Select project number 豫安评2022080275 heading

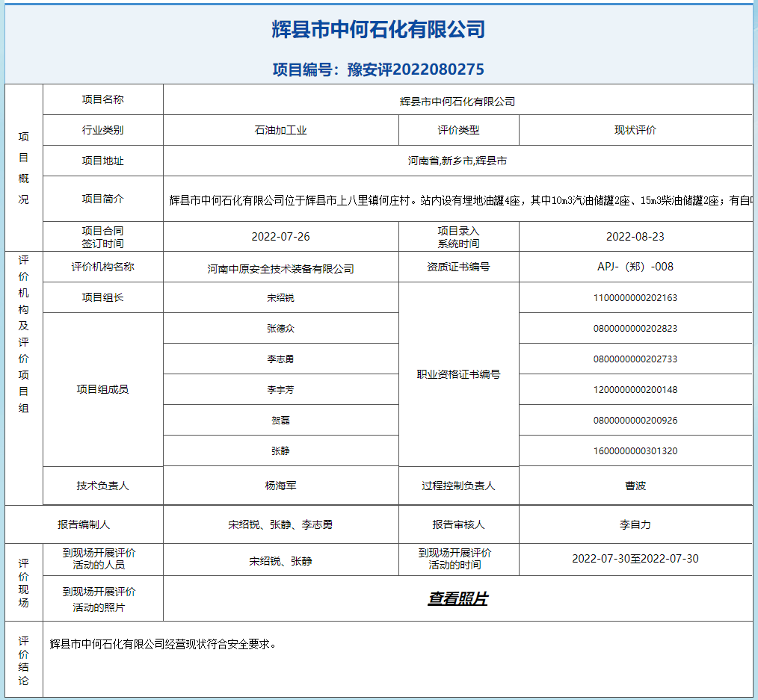tap(378, 69)
